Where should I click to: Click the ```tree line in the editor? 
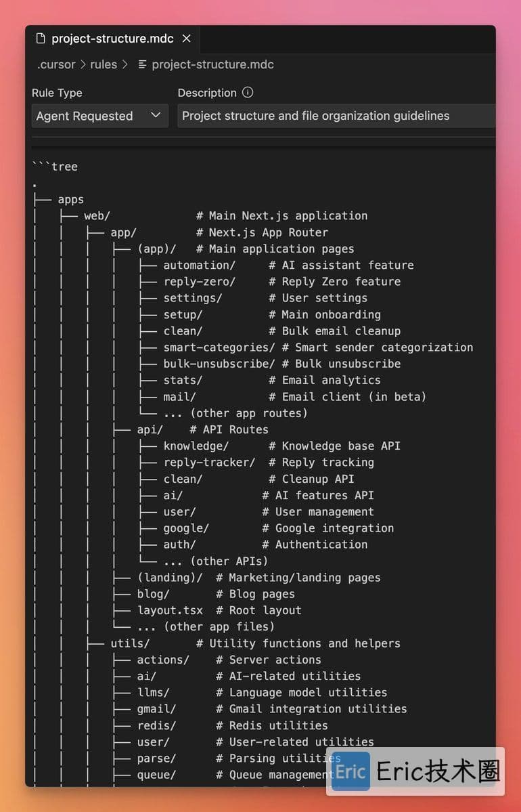coord(55,167)
